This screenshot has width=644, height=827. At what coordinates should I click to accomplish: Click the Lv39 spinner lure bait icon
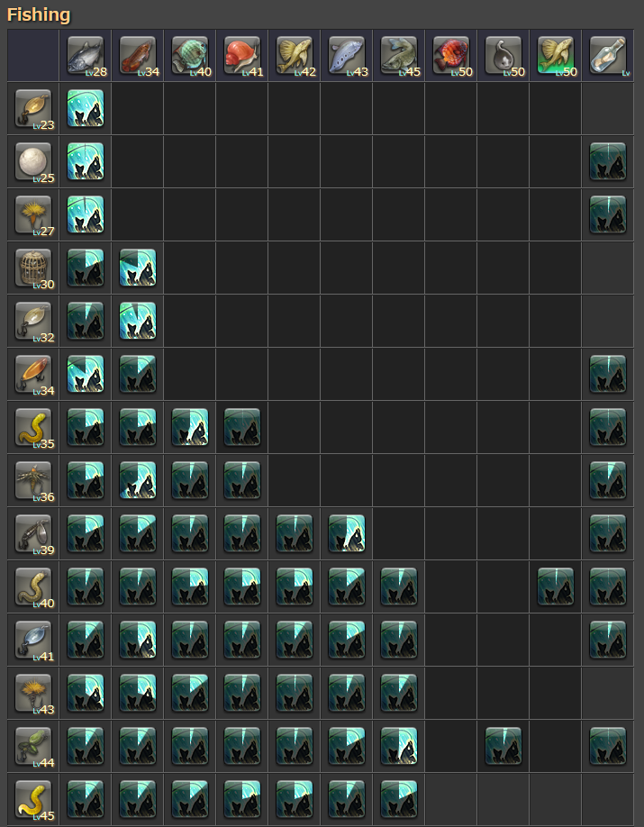(x=33, y=533)
